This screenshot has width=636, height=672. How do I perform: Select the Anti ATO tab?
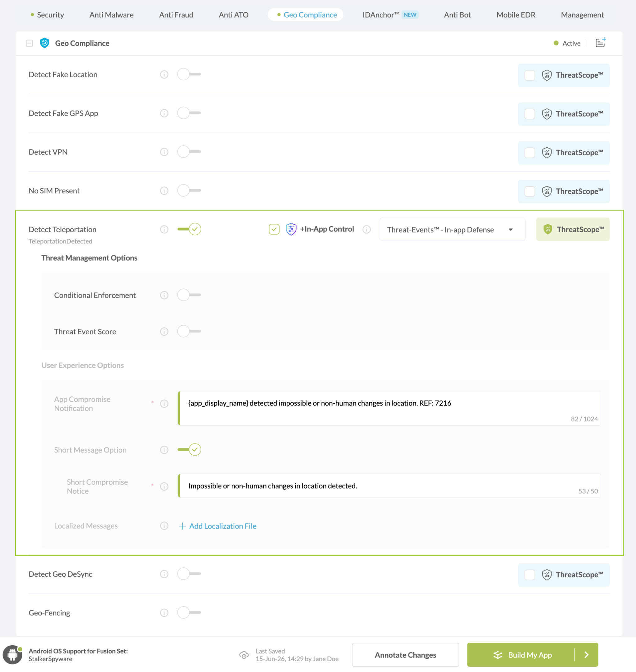click(234, 15)
